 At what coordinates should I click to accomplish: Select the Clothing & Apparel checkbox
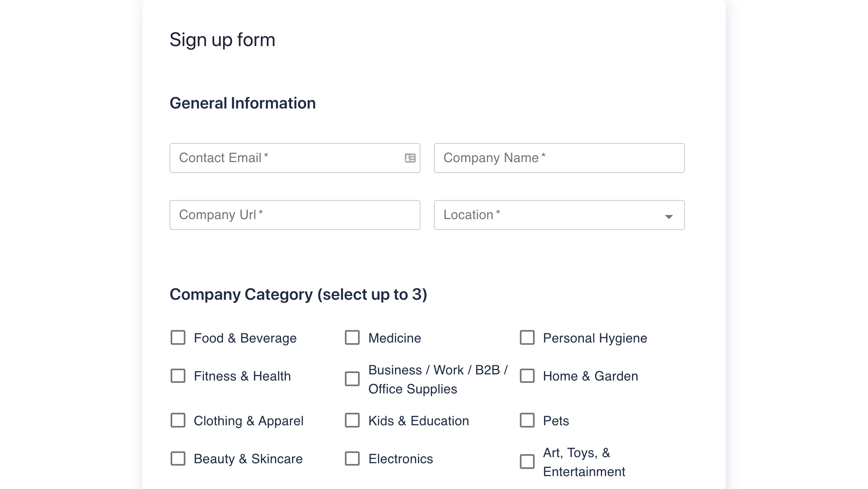coord(178,420)
